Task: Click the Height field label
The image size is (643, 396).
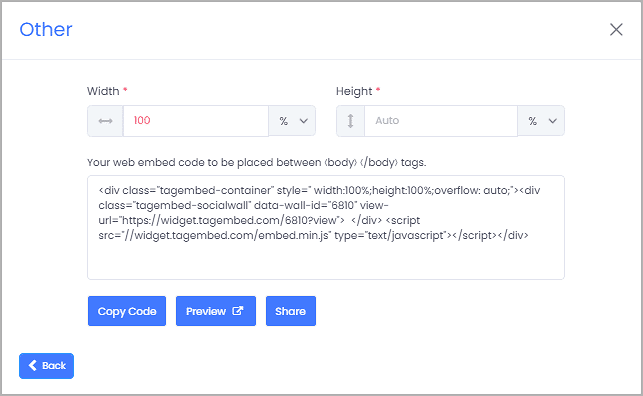Action: (x=354, y=91)
